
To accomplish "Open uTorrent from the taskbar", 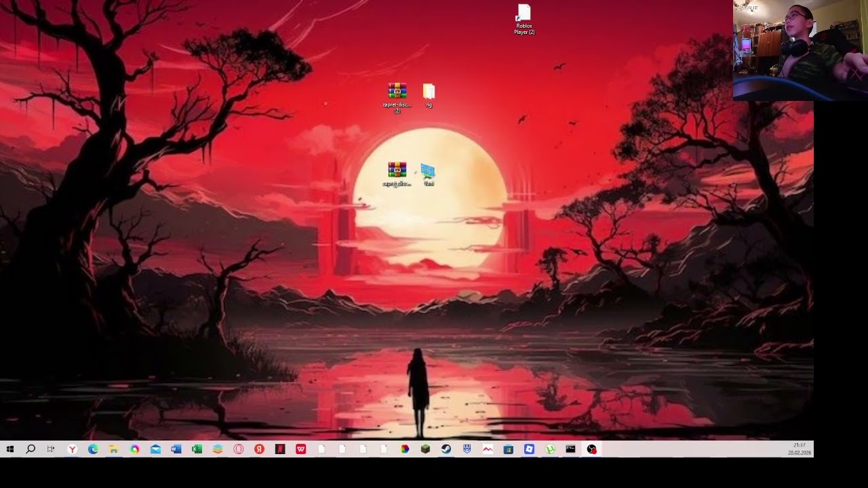I will tap(550, 449).
